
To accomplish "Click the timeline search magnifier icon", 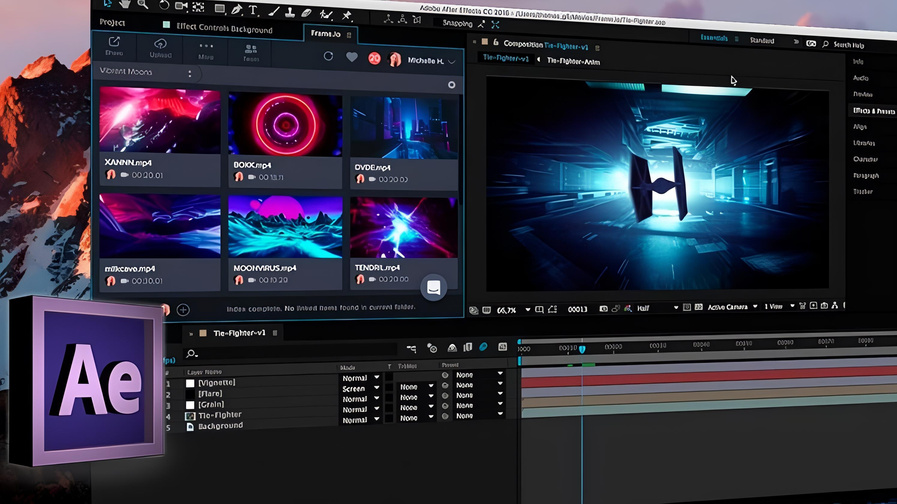I will coord(192,354).
